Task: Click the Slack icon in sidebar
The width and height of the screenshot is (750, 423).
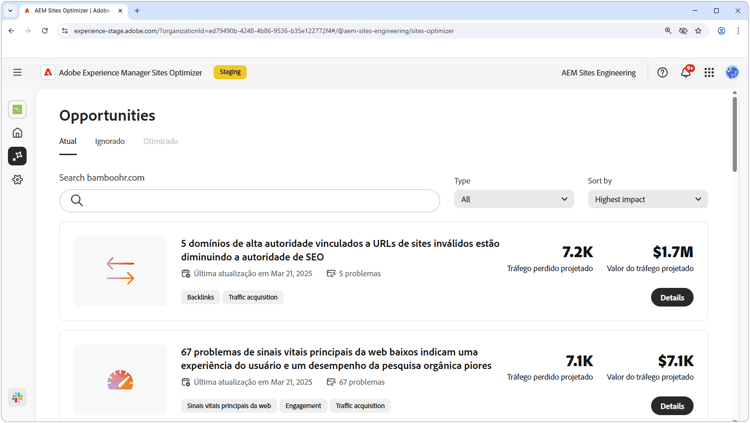Action: pyautogui.click(x=17, y=397)
